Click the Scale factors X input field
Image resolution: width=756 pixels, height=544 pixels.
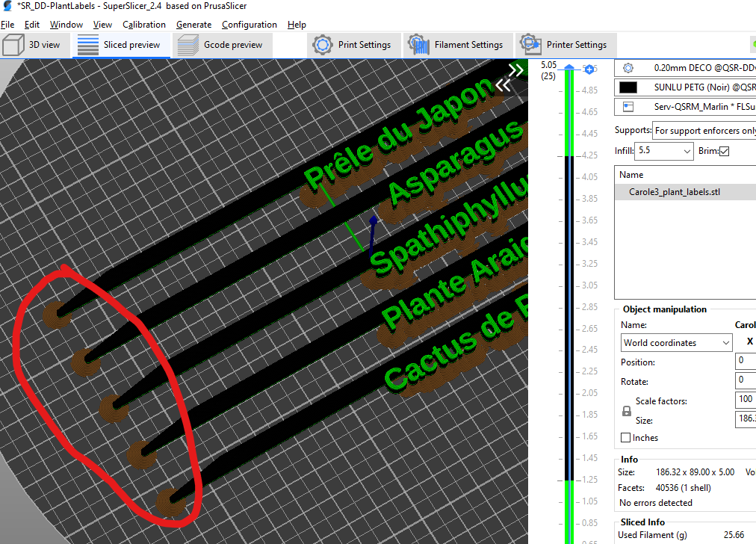[x=746, y=399]
